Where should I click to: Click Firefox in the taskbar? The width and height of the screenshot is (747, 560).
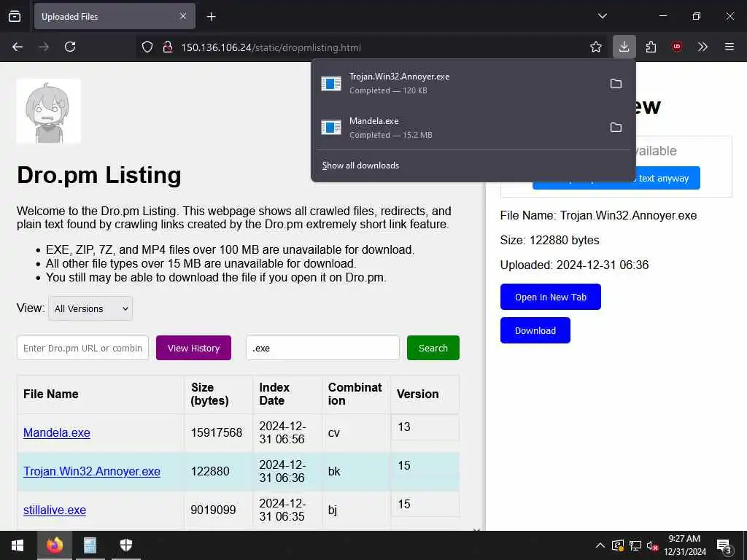(x=54, y=545)
